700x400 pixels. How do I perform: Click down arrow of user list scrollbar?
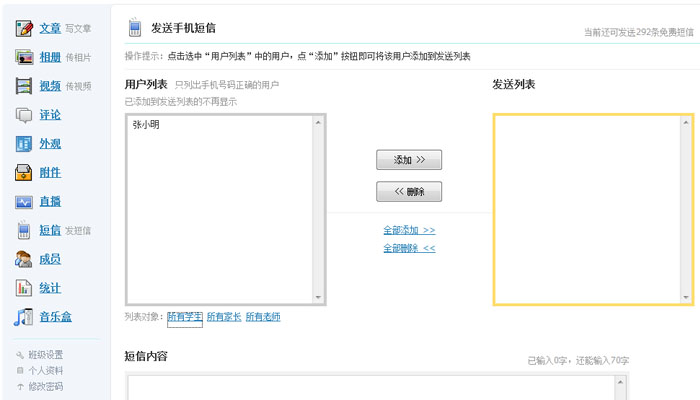318,298
